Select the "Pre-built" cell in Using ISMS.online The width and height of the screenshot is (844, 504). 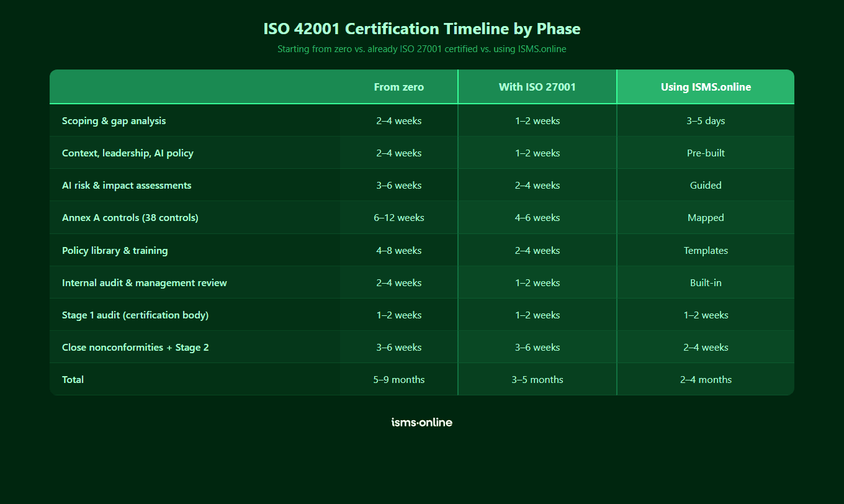coord(705,153)
